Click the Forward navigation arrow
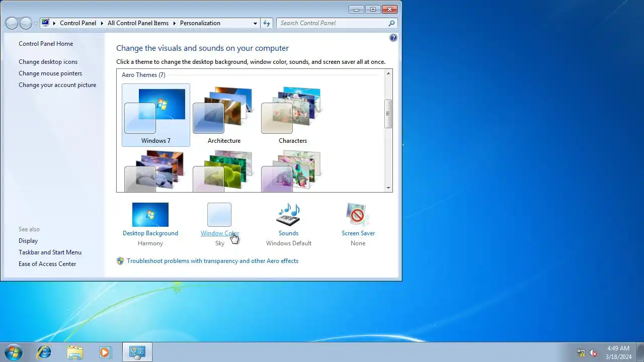This screenshot has width=644, height=362. [x=26, y=23]
